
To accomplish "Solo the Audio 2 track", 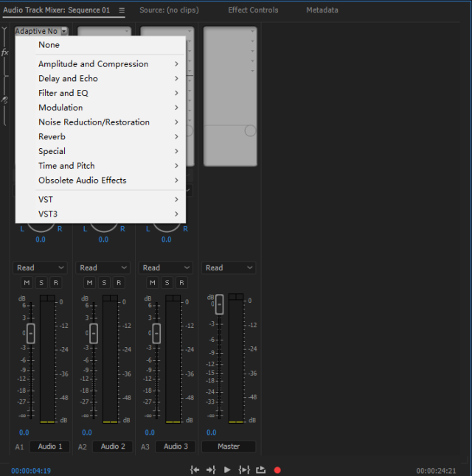I will pyautogui.click(x=104, y=283).
